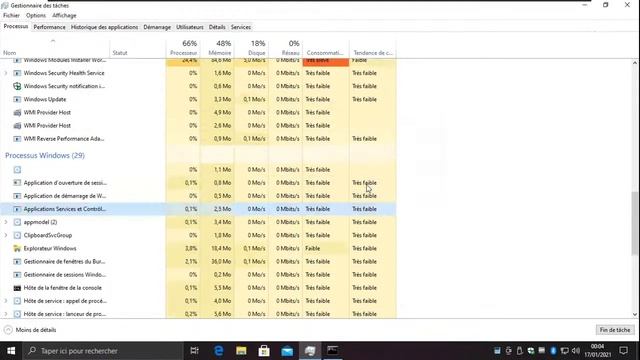Click the Windows Security Health Service icon
Screen dimensions: 640x360
click(17, 73)
